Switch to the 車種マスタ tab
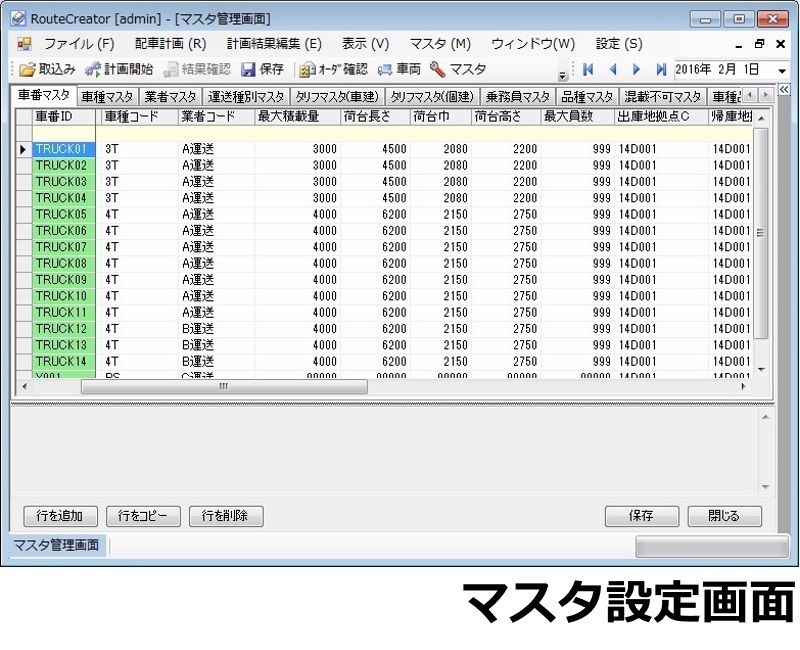Viewport: 800px width, 650px height. click(x=105, y=97)
